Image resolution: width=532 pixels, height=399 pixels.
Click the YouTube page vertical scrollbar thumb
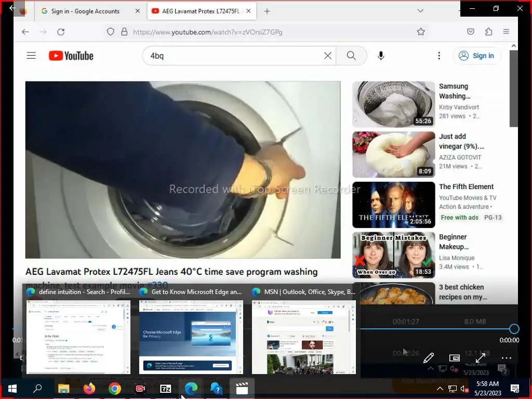(514, 89)
